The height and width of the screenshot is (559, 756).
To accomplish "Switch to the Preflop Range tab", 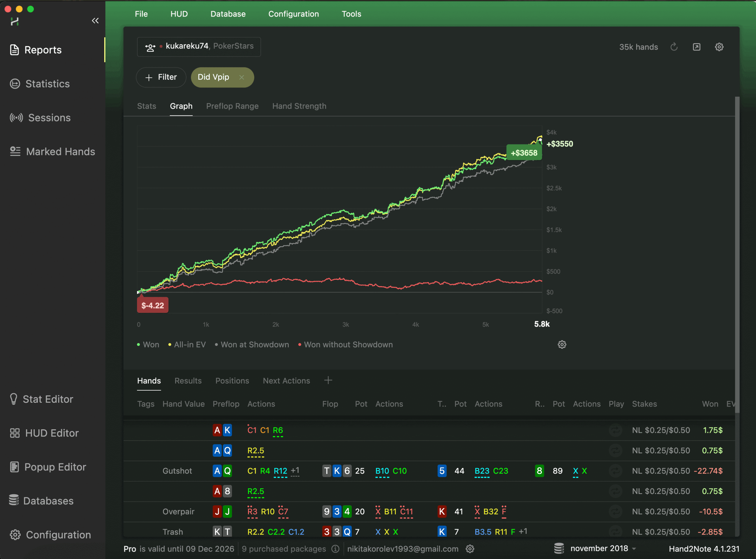I will coord(232,106).
